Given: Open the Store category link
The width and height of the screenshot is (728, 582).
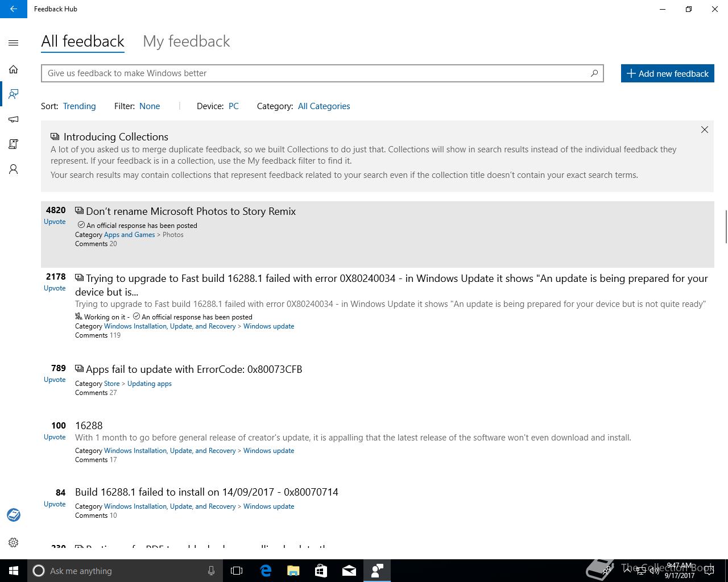Looking at the screenshot, I should tap(111, 384).
